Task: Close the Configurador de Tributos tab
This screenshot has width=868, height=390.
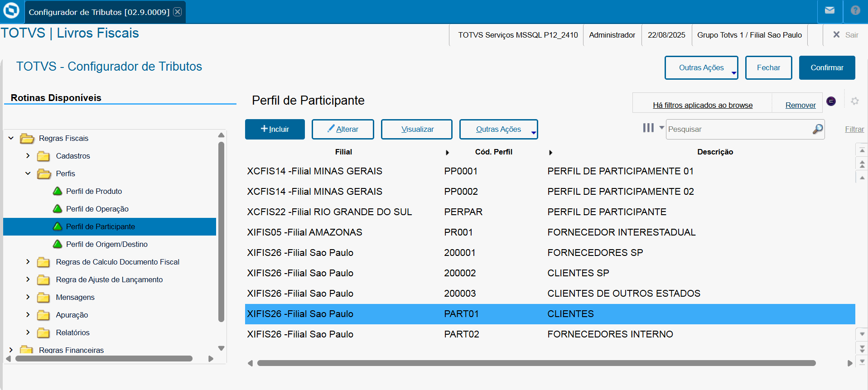Action: 178,12
